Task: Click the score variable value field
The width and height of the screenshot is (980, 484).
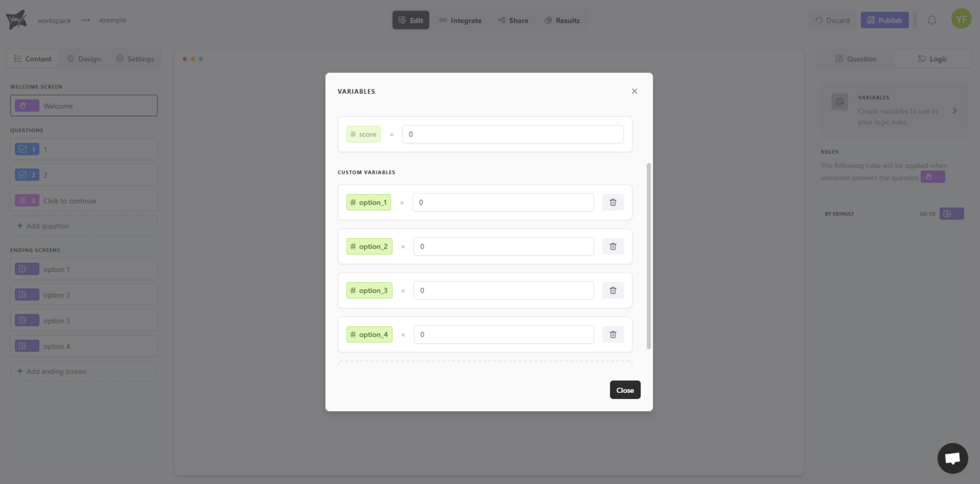Action: click(x=512, y=134)
